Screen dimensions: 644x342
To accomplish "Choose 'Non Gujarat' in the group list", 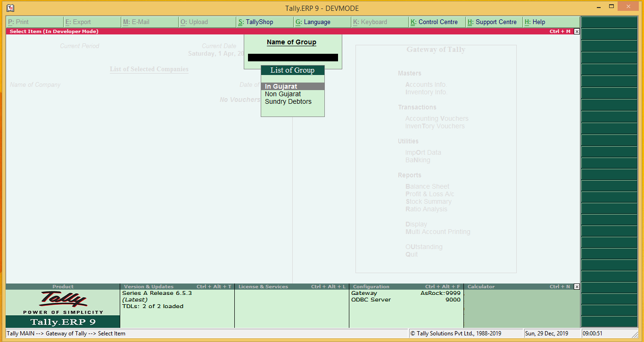I will coord(283,94).
